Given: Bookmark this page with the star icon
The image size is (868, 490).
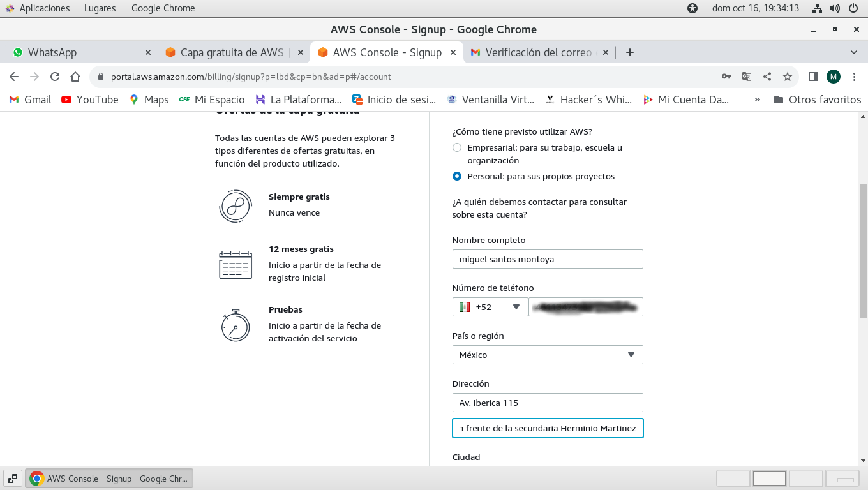Looking at the screenshot, I should [788, 77].
